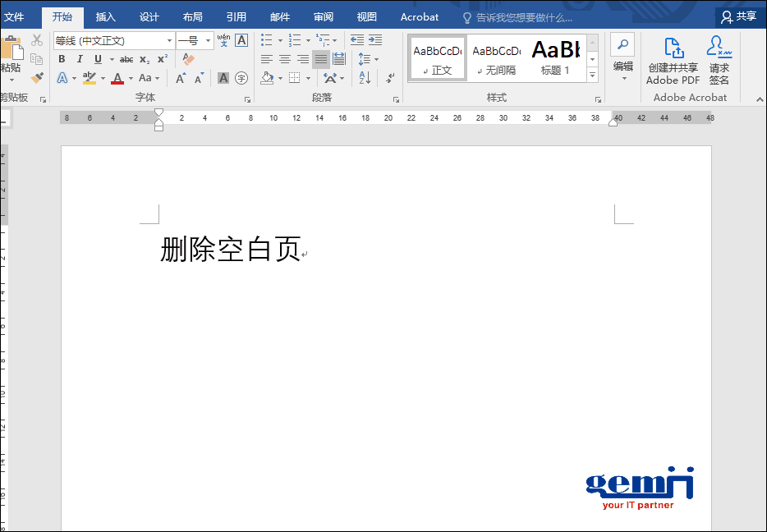This screenshot has height=532, width=767.
Task: Open the font size dropdown
Action: tap(209, 40)
